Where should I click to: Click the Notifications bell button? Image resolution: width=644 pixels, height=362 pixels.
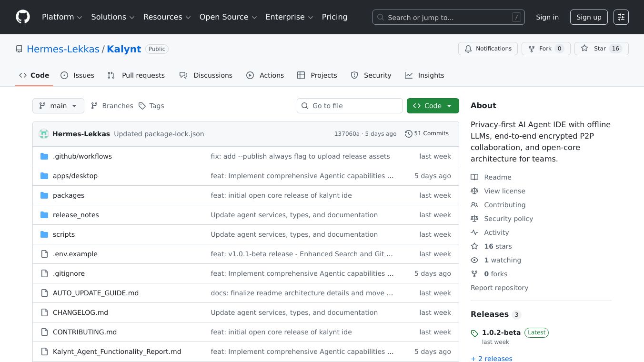(x=488, y=49)
